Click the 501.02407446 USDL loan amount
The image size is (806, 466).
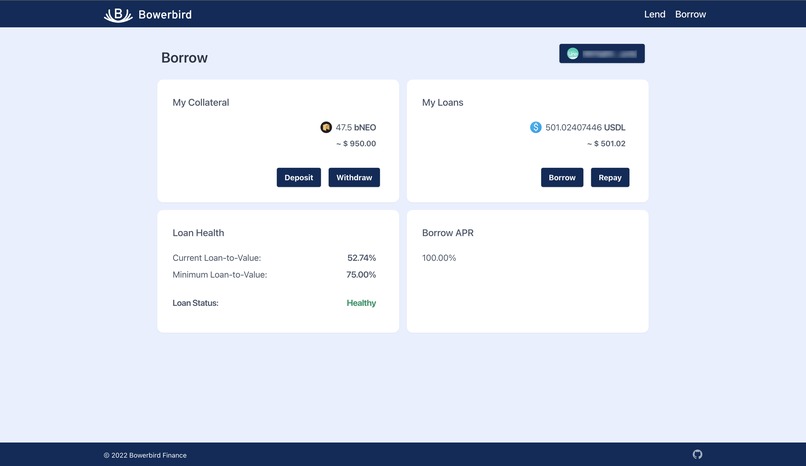coord(585,127)
